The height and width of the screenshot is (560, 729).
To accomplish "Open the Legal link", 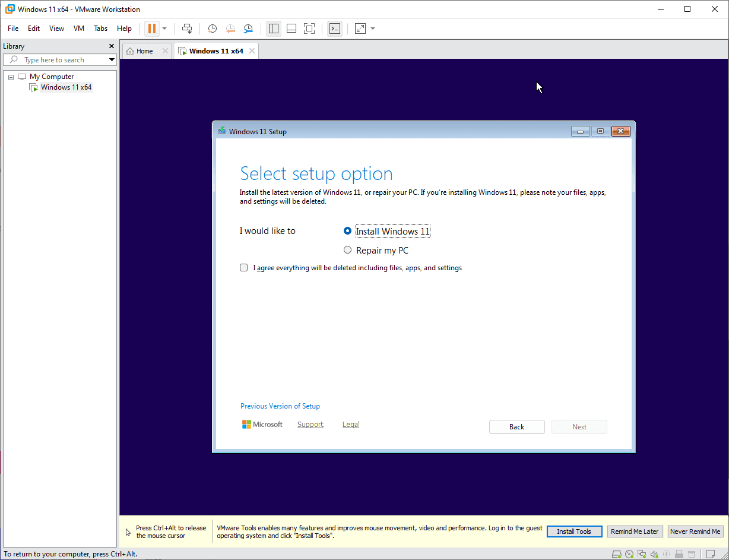I will coord(351,425).
